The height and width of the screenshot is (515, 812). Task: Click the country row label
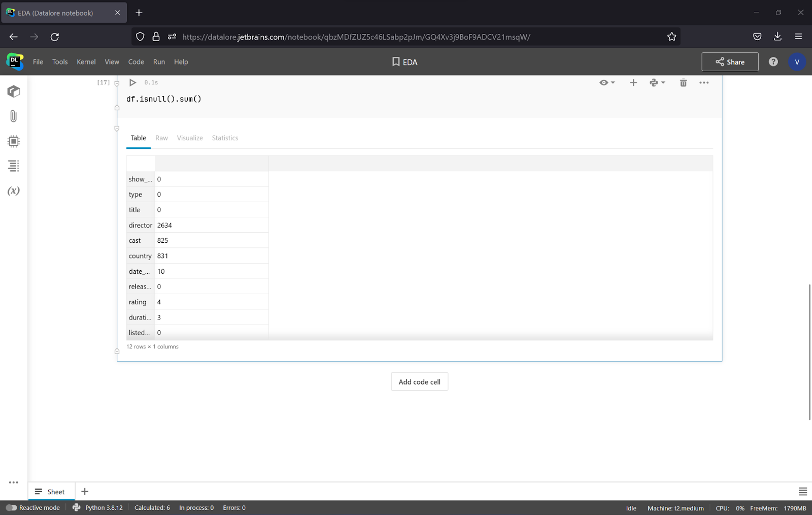pyautogui.click(x=140, y=256)
